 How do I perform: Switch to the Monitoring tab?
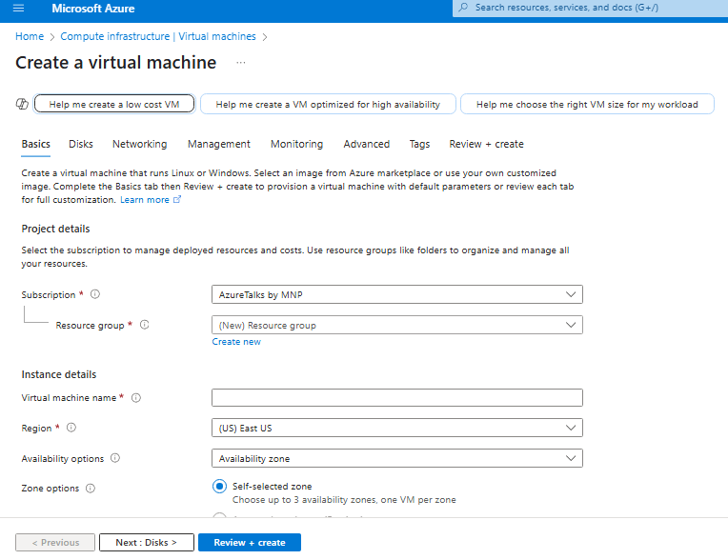pos(296,145)
